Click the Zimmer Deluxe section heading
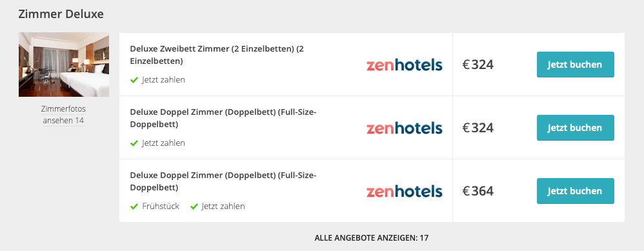This screenshot has width=644, height=251. point(61,14)
